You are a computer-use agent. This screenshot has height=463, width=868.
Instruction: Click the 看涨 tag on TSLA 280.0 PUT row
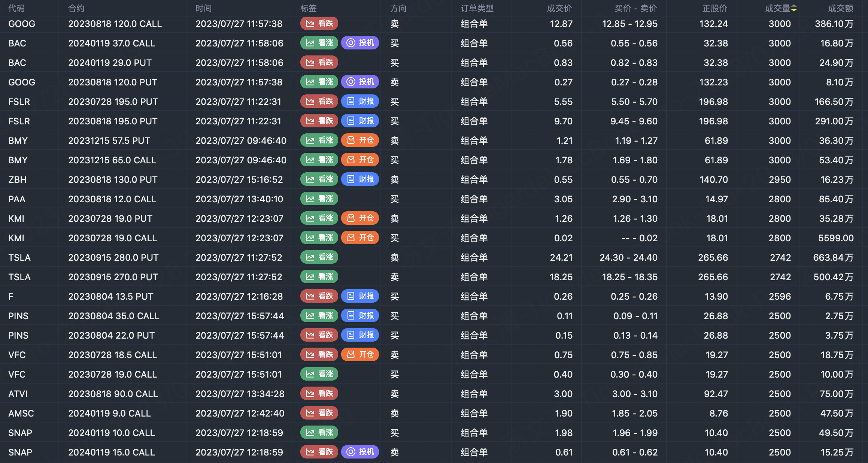coord(319,257)
